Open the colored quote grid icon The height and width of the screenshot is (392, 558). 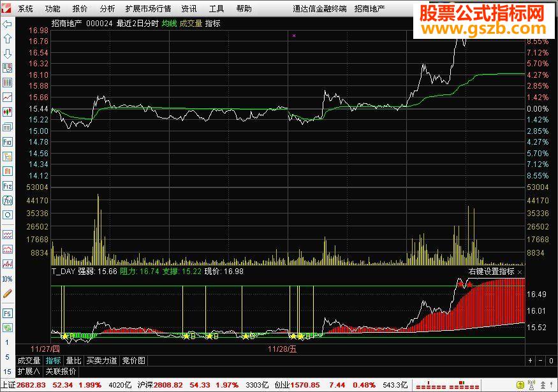(x=7, y=82)
